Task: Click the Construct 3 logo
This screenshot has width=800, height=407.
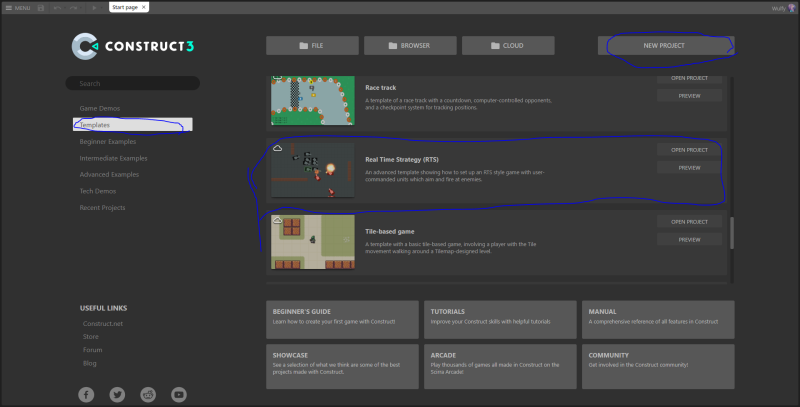Action: click(x=133, y=46)
